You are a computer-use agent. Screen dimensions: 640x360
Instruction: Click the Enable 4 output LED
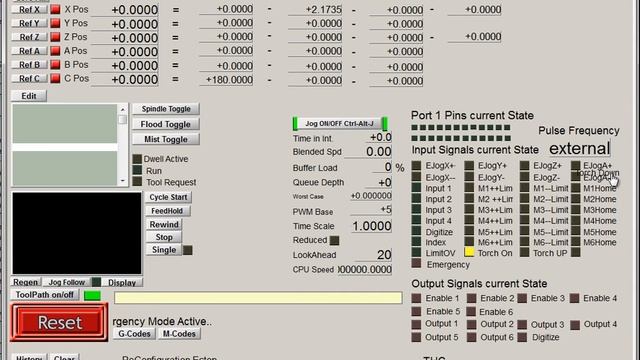coord(575,298)
